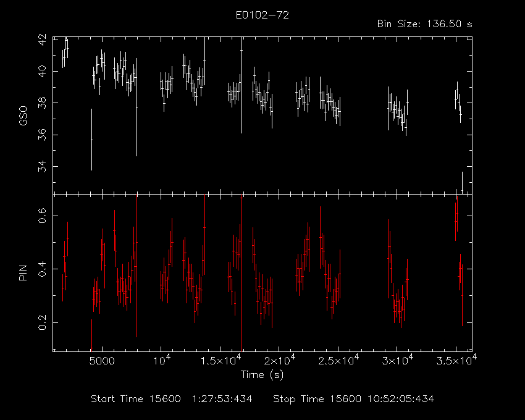Click the Time (s) axis label
The height and width of the screenshot is (420, 525).
tap(262, 374)
